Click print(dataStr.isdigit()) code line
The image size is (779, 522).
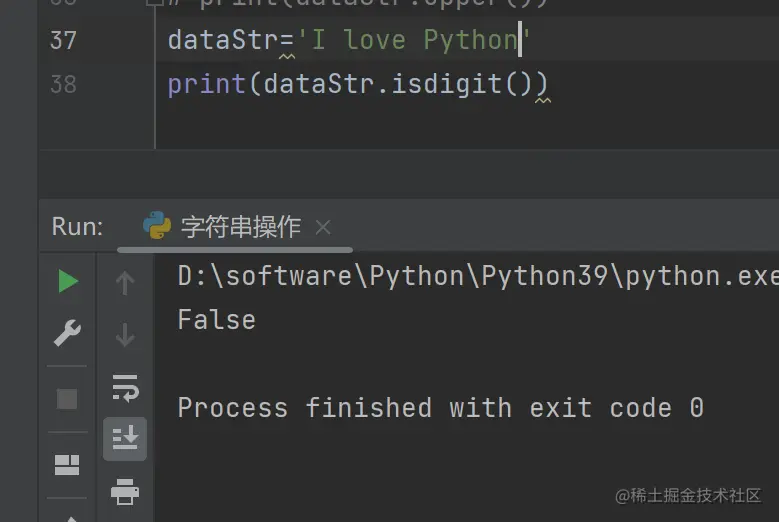358,84
